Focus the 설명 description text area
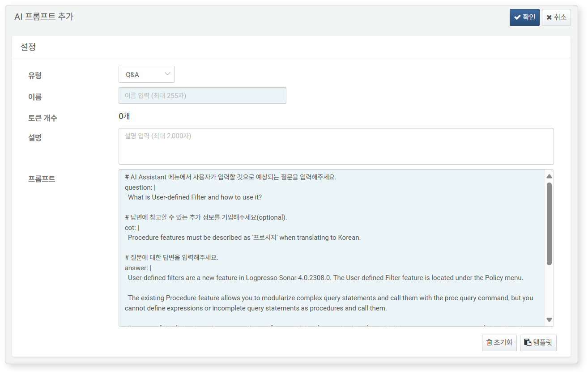This screenshot has height=374, width=588. (336, 146)
